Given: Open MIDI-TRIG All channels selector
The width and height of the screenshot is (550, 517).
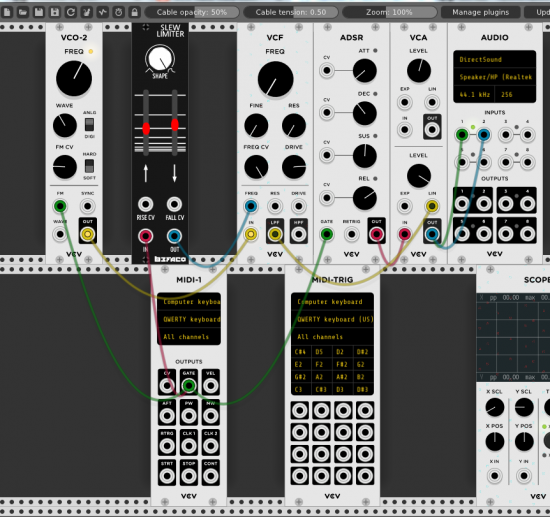Looking at the screenshot, I should pyautogui.click(x=333, y=337).
